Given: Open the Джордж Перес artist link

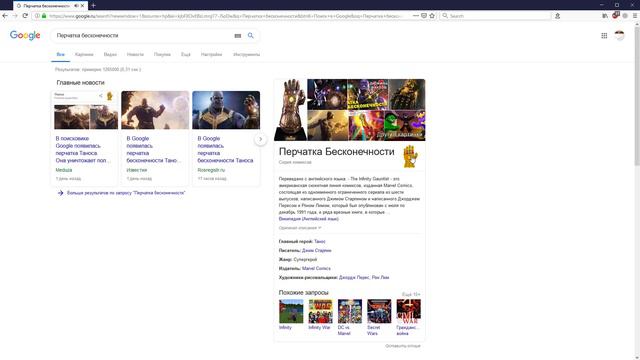Looking at the screenshot, I should tap(354, 278).
